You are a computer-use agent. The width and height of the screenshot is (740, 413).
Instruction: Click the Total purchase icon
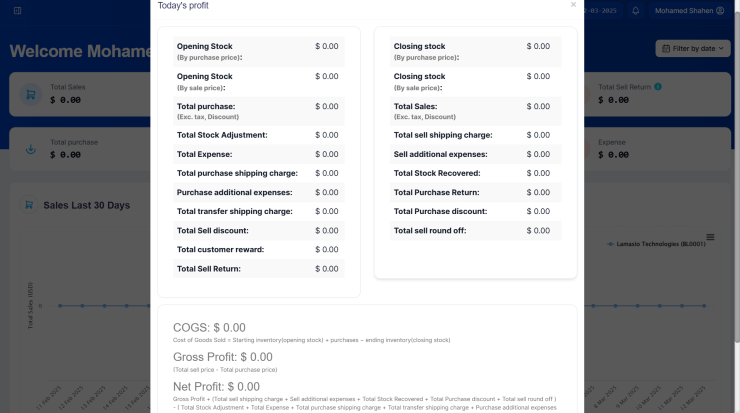point(32,149)
